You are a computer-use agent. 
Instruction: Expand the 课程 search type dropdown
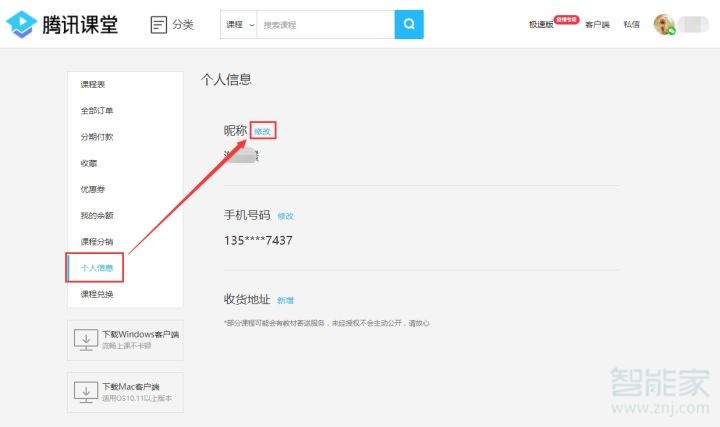(239, 24)
